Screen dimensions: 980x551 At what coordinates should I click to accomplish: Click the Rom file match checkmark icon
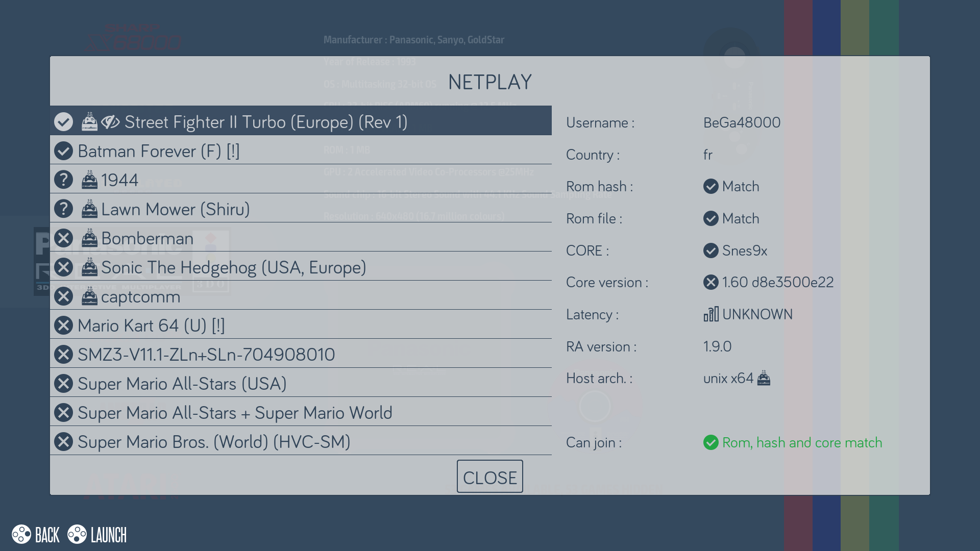click(710, 219)
